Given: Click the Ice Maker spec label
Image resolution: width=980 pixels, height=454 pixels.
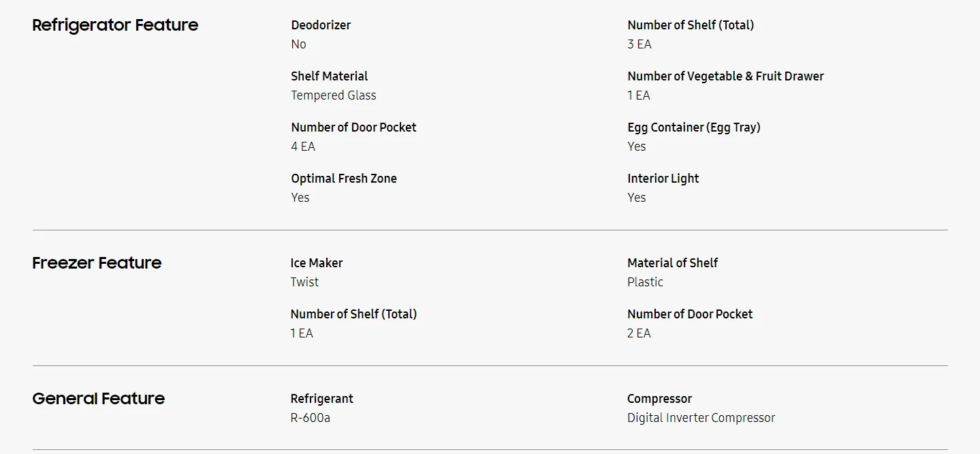Looking at the screenshot, I should click(x=316, y=263).
